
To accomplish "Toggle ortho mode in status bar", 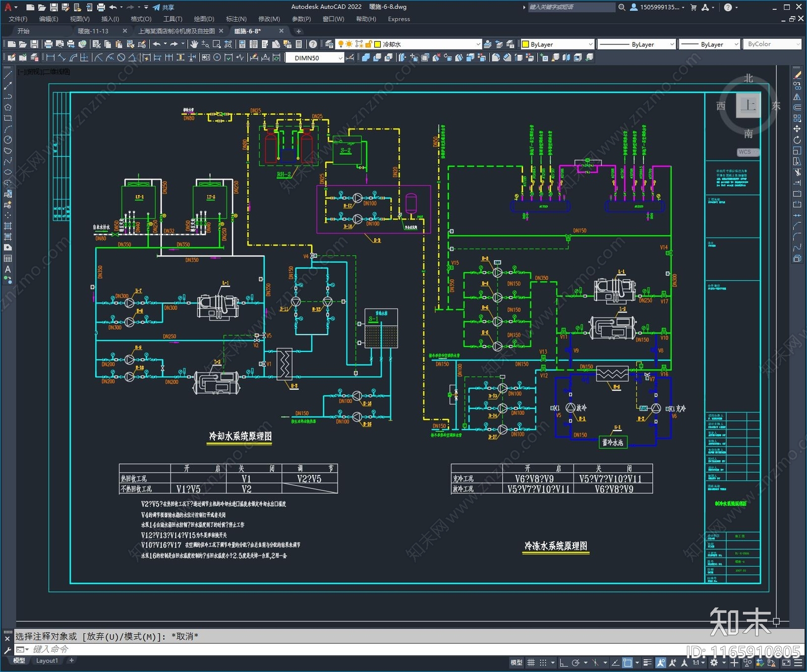I will click(x=563, y=662).
